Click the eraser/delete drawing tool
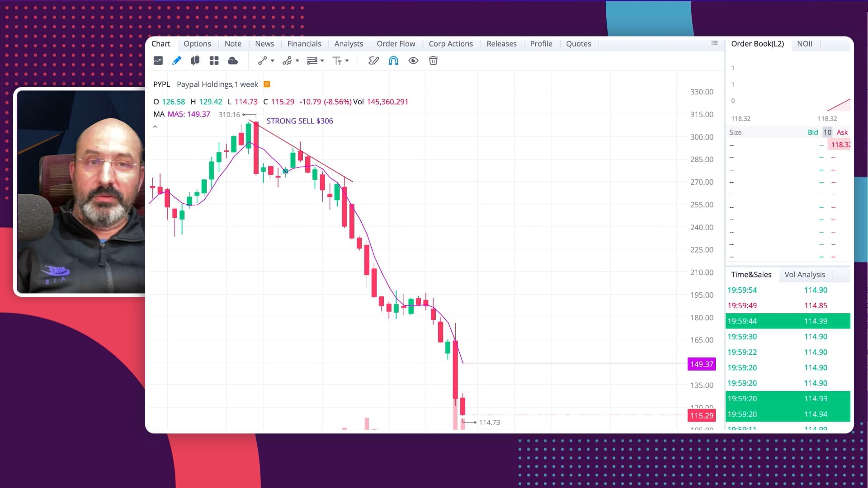 [x=434, y=60]
